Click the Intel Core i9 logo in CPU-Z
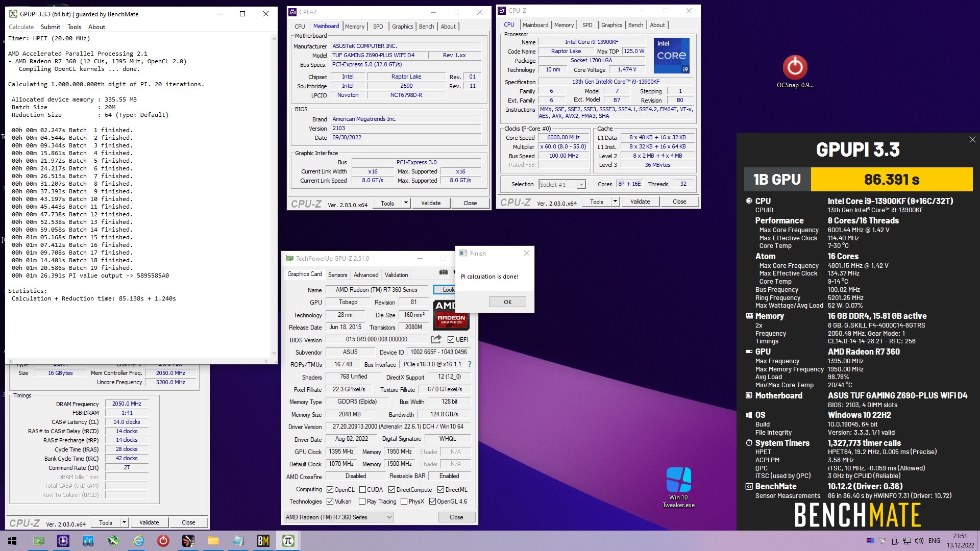 (672, 55)
